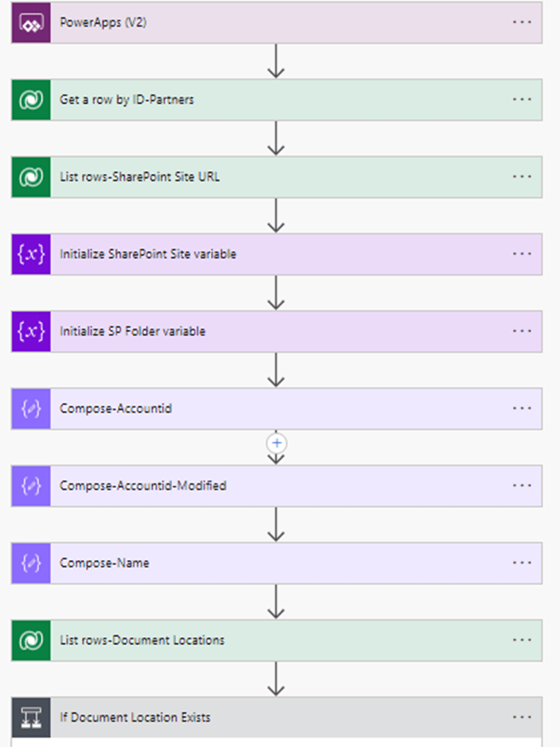Click the Dataverse icon on List rows-SharePoint Site URL

(x=31, y=177)
